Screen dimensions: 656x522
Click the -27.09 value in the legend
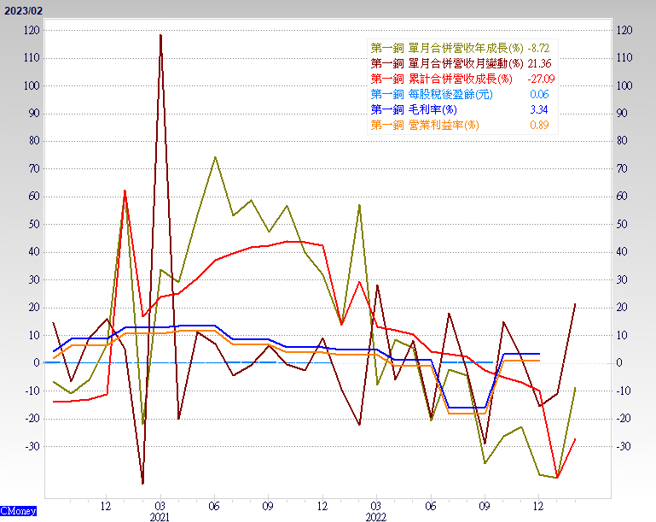tap(537, 78)
